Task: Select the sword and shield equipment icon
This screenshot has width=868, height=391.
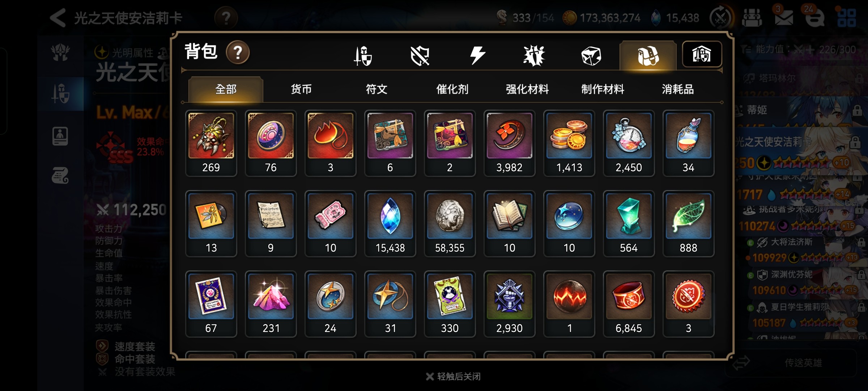Action: (x=363, y=56)
